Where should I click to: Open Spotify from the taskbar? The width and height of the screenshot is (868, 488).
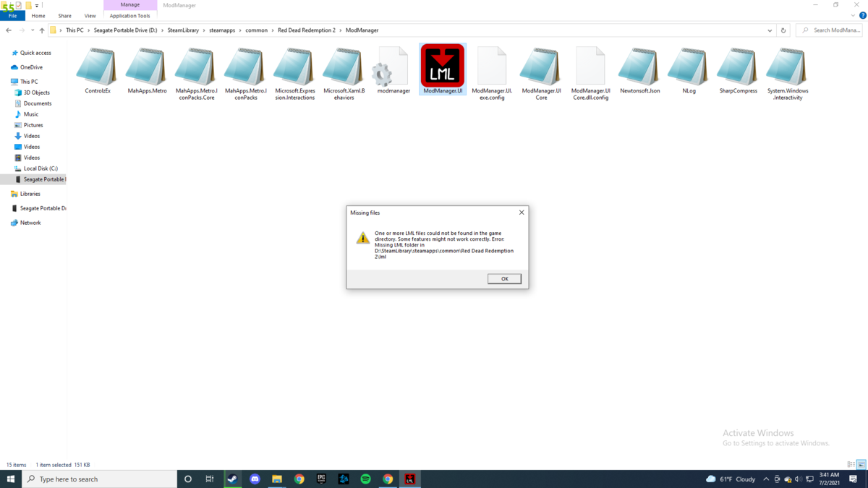(x=365, y=479)
